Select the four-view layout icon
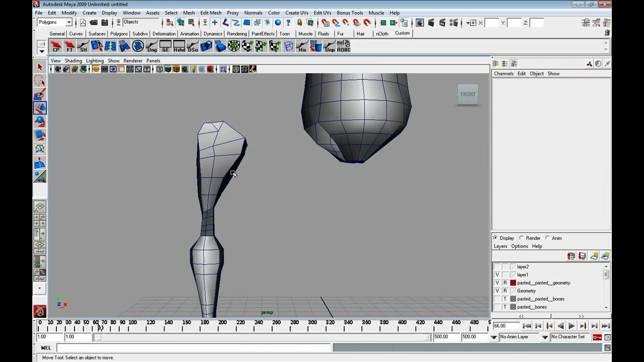 point(40,221)
